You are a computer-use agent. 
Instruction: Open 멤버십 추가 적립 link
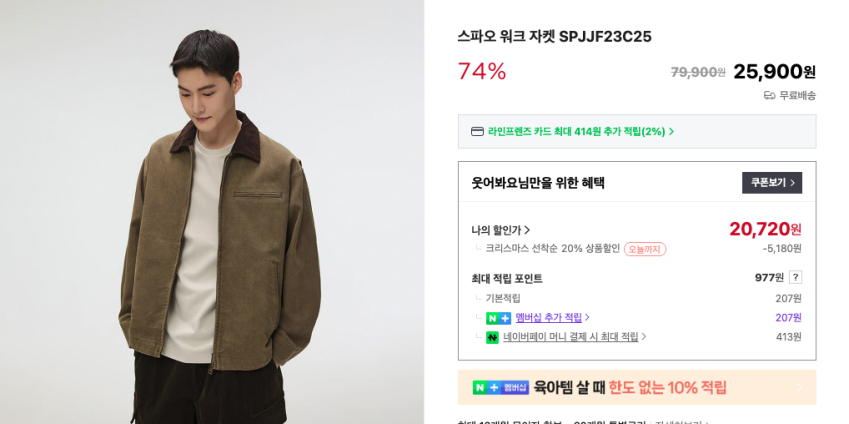pyautogui.click(x=548, y=317)
